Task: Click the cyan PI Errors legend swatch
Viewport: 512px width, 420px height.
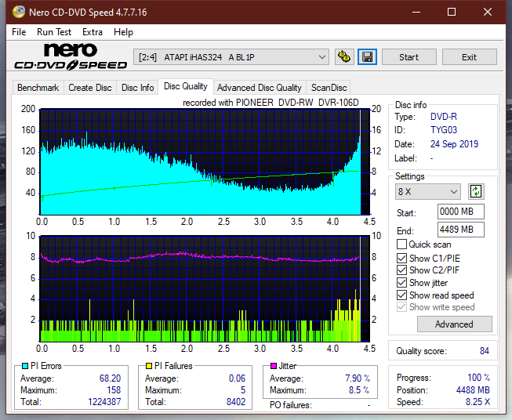Action: [x=25, y=366]
